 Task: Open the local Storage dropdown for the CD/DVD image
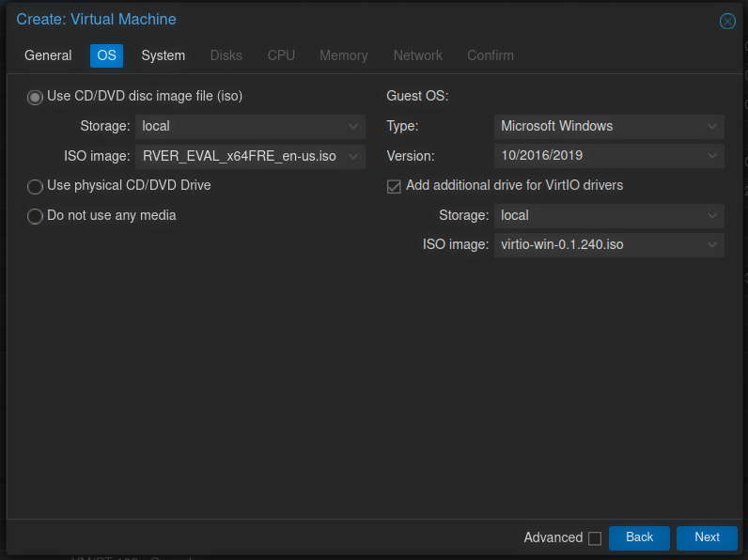[x=353, y=127]
